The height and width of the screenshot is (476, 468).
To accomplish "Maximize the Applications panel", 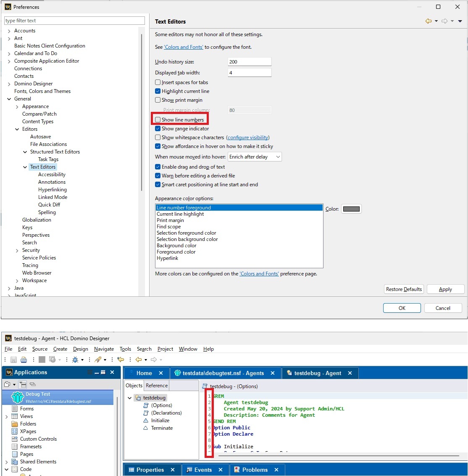I will (103, 373).
